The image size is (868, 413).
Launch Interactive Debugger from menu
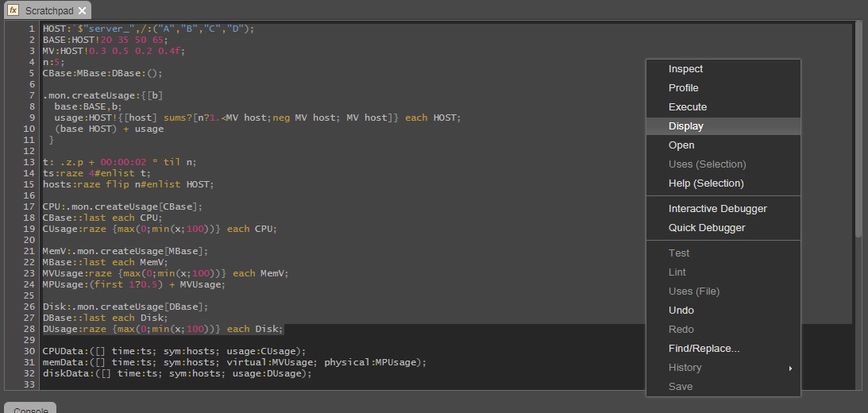(x=723, y=208)
